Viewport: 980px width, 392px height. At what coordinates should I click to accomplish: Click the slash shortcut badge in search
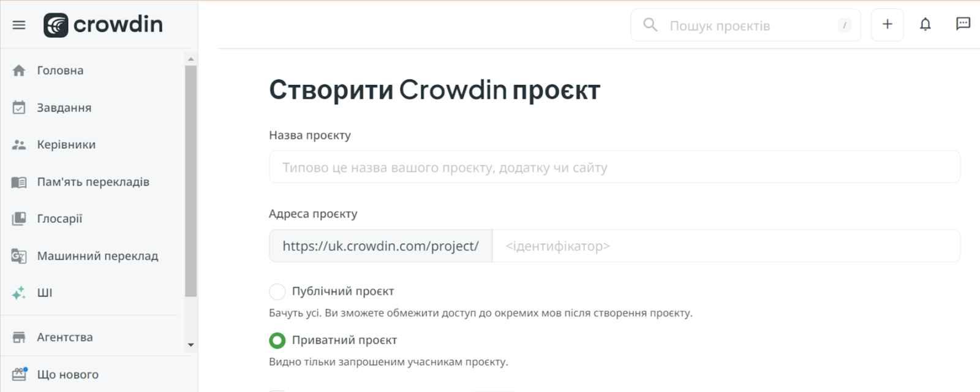(x=845, y=25)
